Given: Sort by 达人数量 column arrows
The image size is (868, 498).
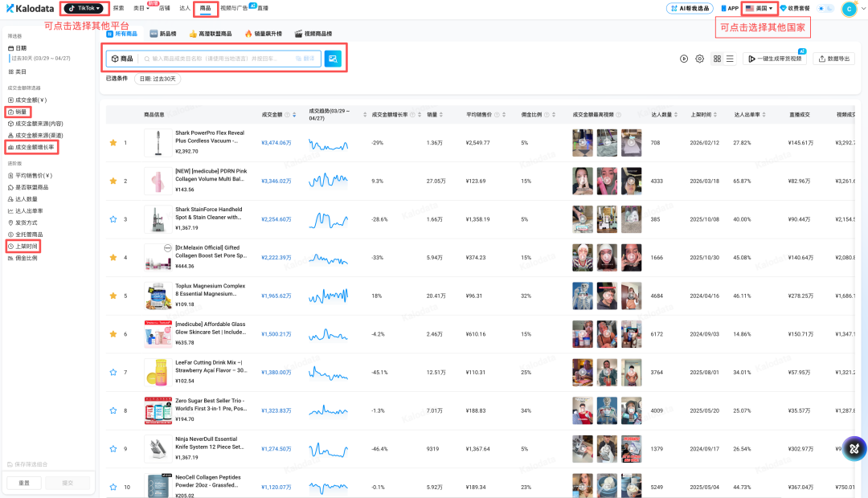Looking at the screenshot, I should (676, 115).
